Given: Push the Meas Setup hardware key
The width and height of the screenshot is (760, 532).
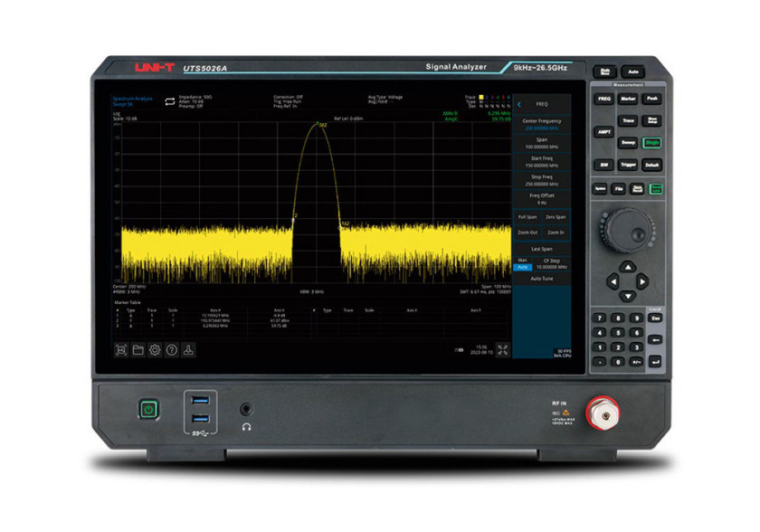Looking at the screenshot, I should 652,120.
